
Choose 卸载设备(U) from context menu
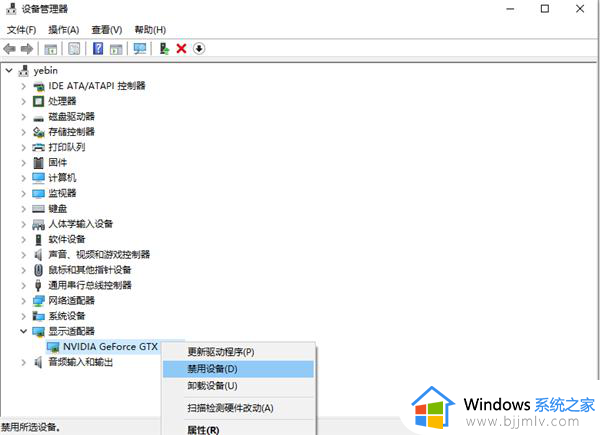(238, 386)
